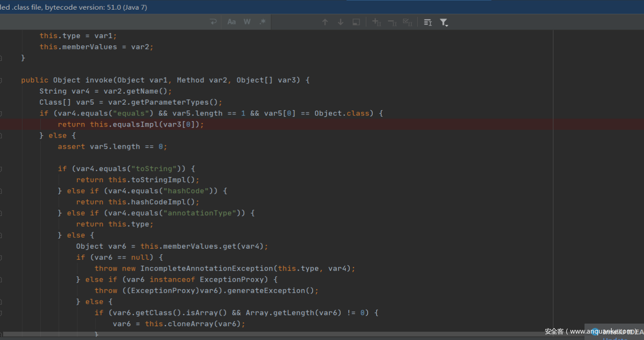Viewport: 644px width, 340px height.
Task: Enable Regex (.*) search option
Action: point(262,22)
